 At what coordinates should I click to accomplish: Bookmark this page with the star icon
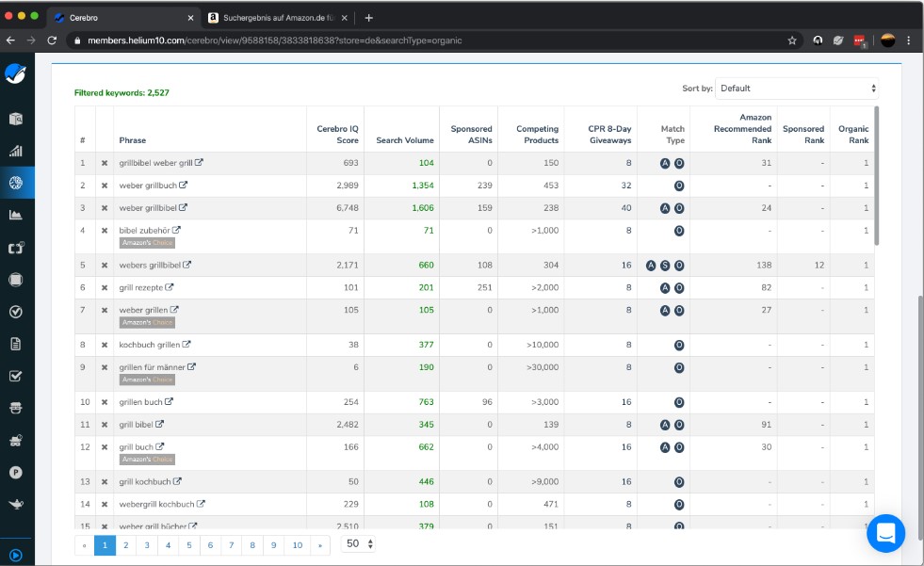click(x=792, y=40)
